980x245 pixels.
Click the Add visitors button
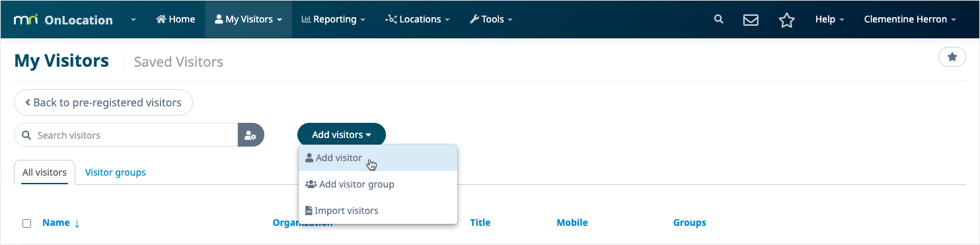342,135
